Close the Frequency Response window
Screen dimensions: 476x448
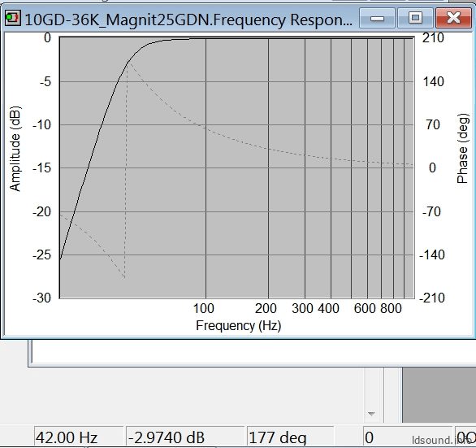coord(453,18)
